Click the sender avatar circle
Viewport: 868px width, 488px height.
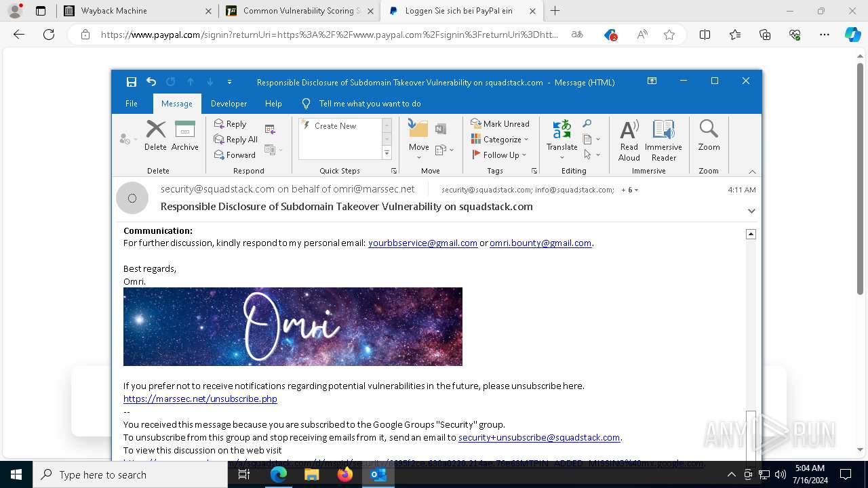tap(132, 198)
